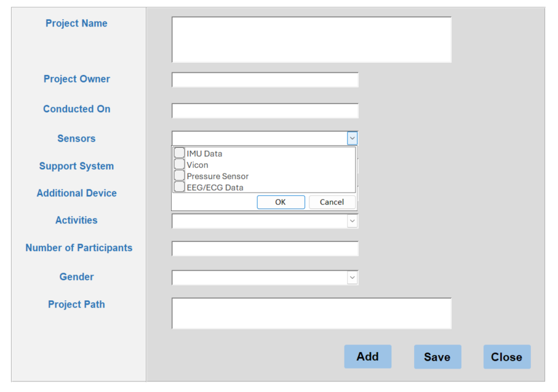
Task: Click the Add button
Action: (368, 356)
